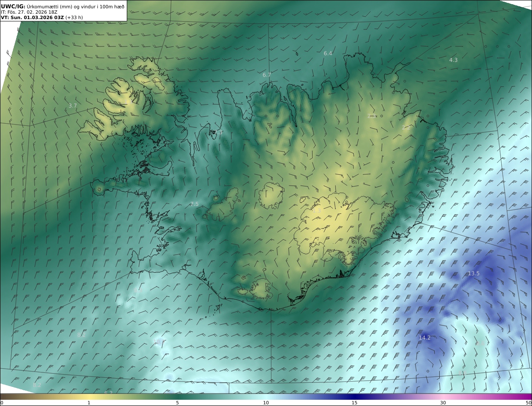The image size is (532, 406).
Task: Click the colour scale tick label 5
Action: 177,403
